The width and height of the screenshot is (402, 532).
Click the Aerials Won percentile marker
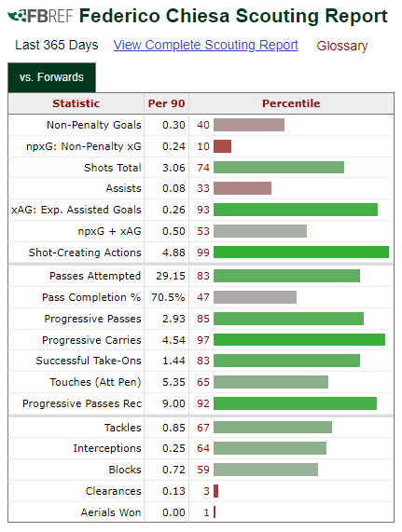coord(215,512)
